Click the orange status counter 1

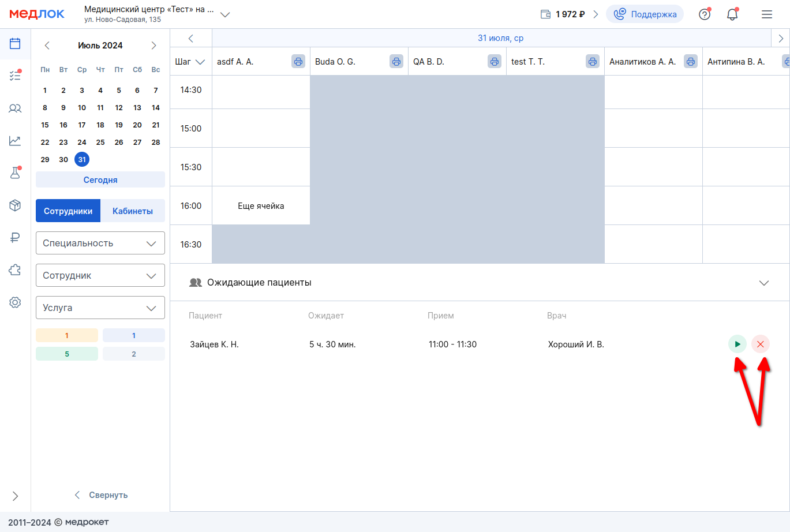point(67,336)
